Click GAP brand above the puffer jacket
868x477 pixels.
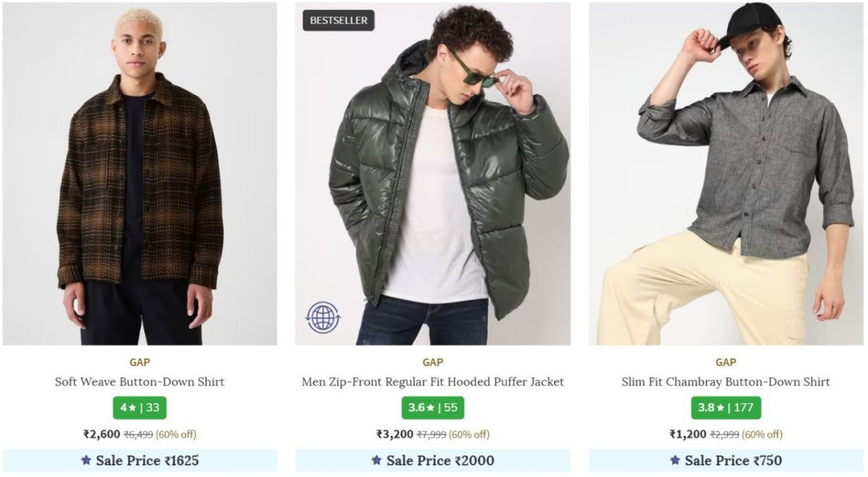[433, 362]
